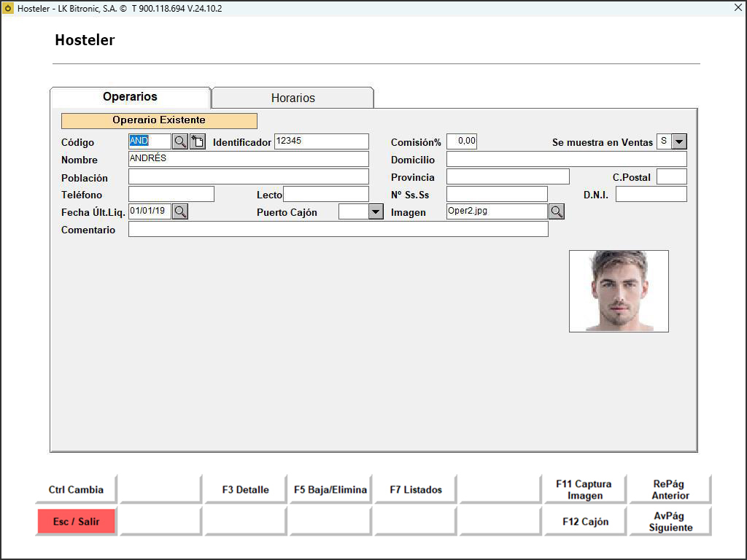Open F7 Listados reports
The width and height of the screenshot is (747, 560).
tap(415, 489)
